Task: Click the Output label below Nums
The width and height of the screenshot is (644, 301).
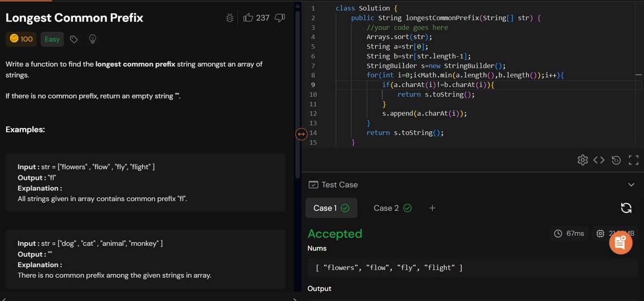Action: coord(319,288)
